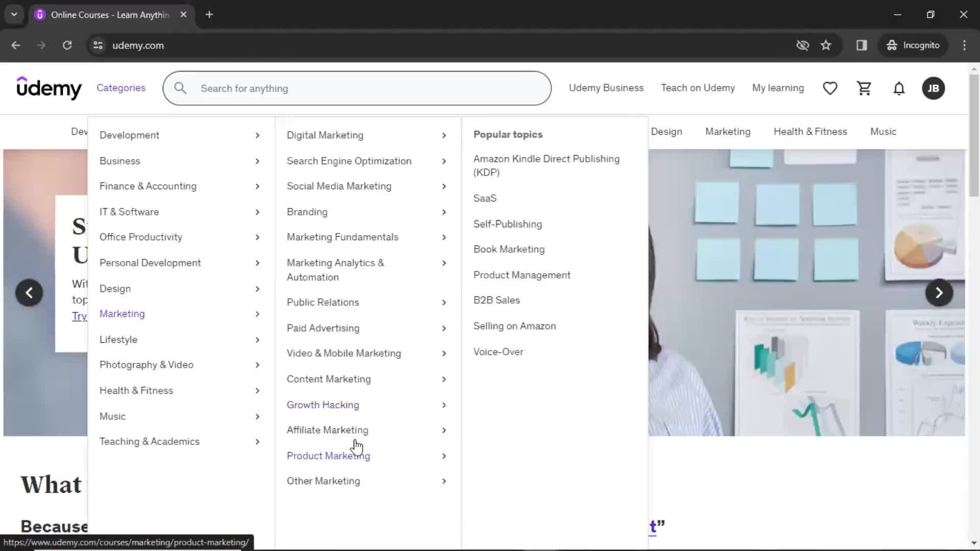Select Office Productivity category
This screenshot has height=551, width=980.
click(141, 237)
